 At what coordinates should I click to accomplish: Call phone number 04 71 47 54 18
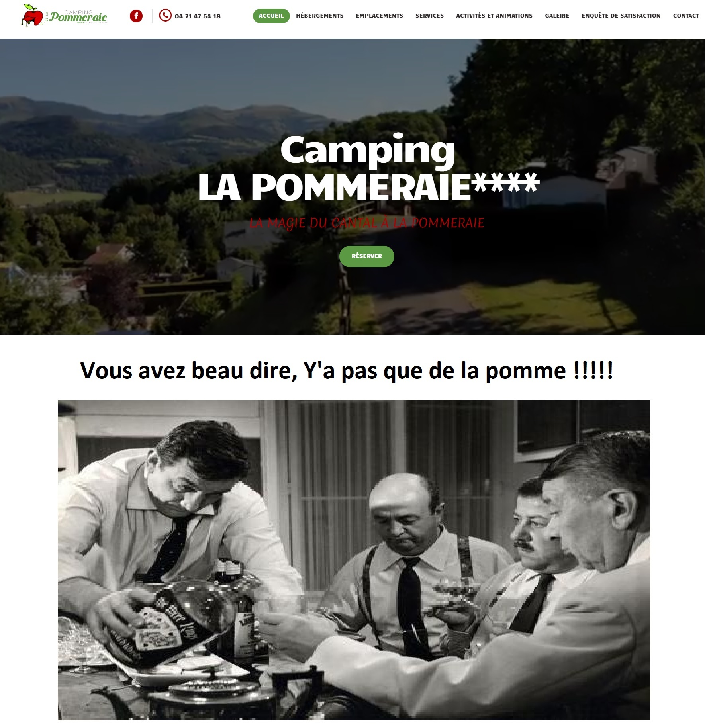198,16
